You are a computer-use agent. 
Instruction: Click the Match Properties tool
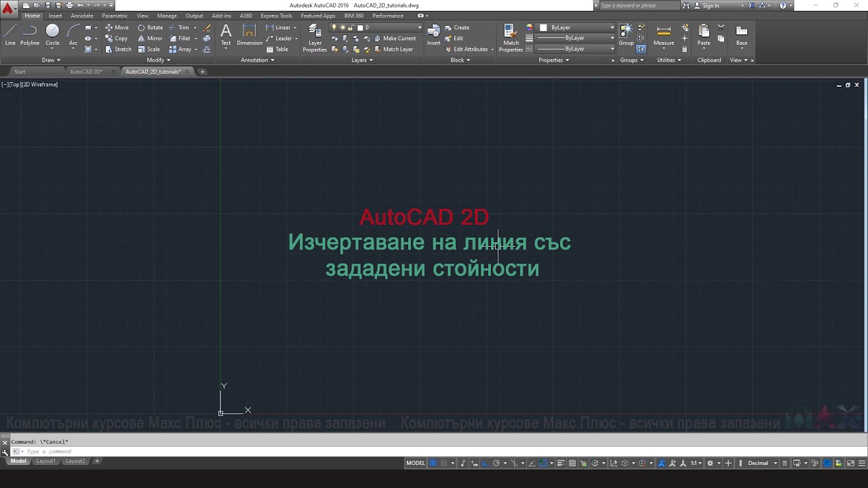511,38
